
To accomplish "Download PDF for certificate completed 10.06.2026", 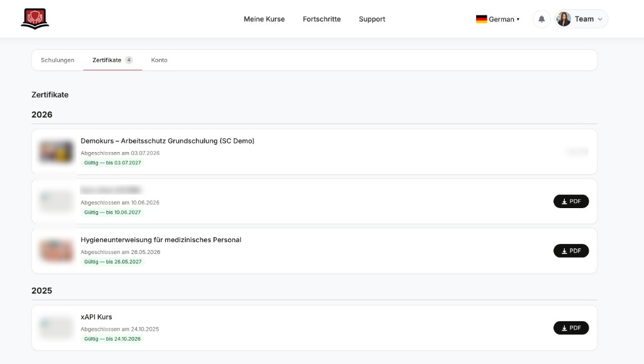I will click(571, 201).
